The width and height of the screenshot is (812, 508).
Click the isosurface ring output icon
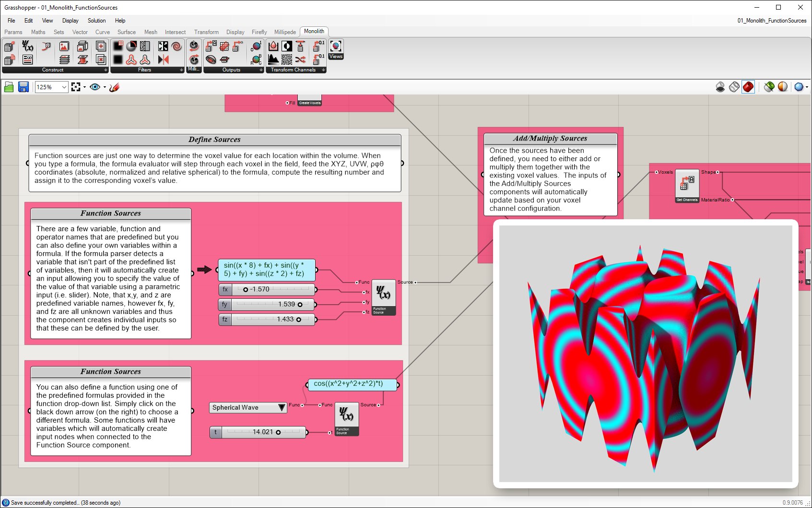click(x=211, y=60)
